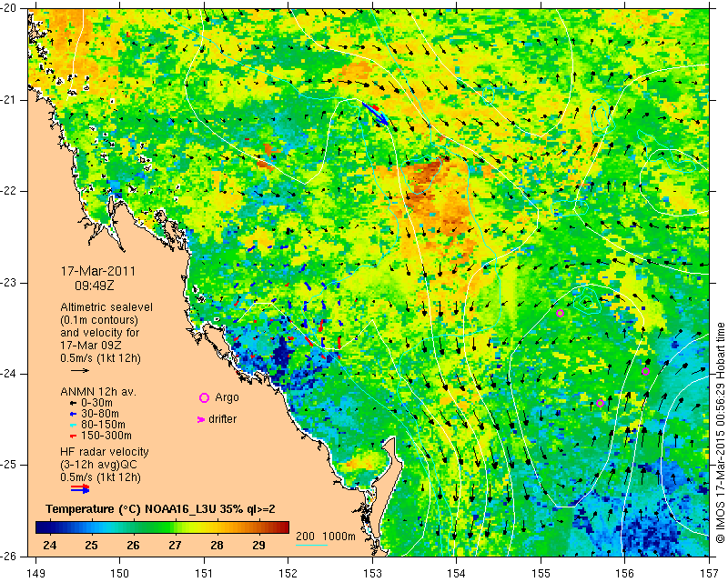Image resolution: width=728 pixels, height=582 pixels.
Task: Click the large blue HF radar arrow near 153E
Action: point(375,114)
